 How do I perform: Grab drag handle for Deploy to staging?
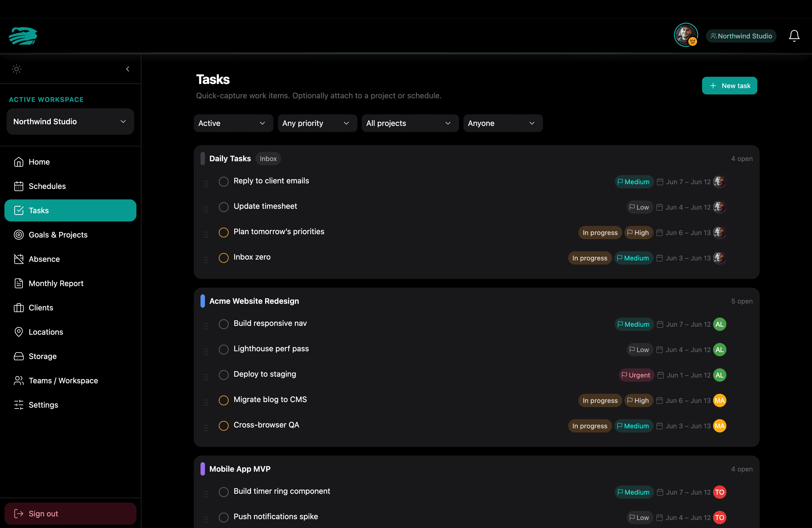(x=206, y=377)
